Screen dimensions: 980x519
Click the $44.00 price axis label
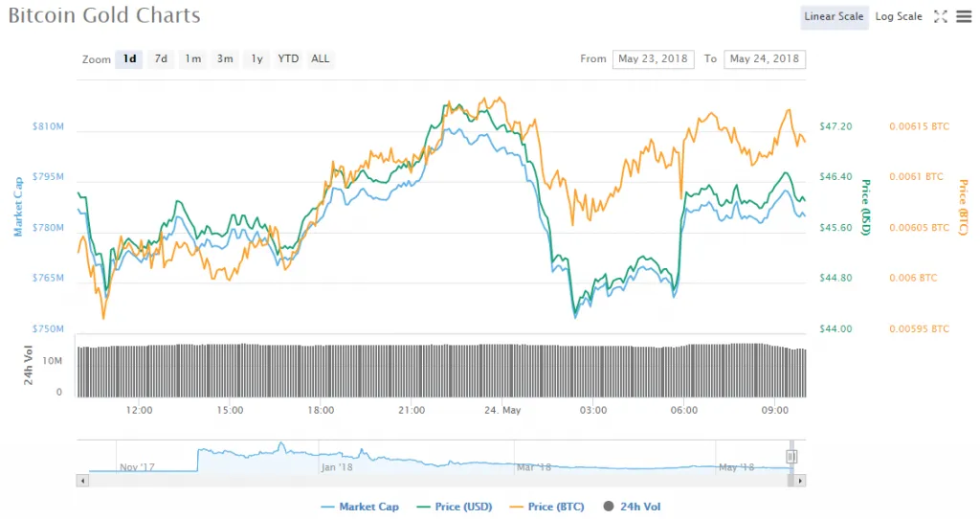click(x=835, y=328)
